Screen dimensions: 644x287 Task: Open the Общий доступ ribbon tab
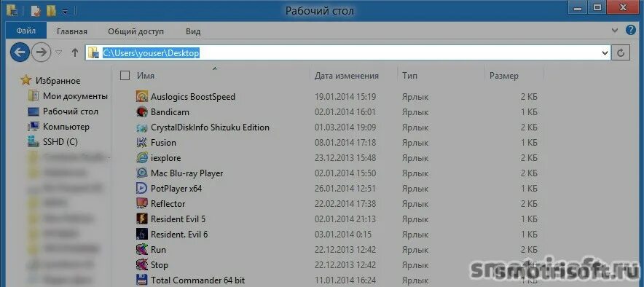[x=136, y=31]
